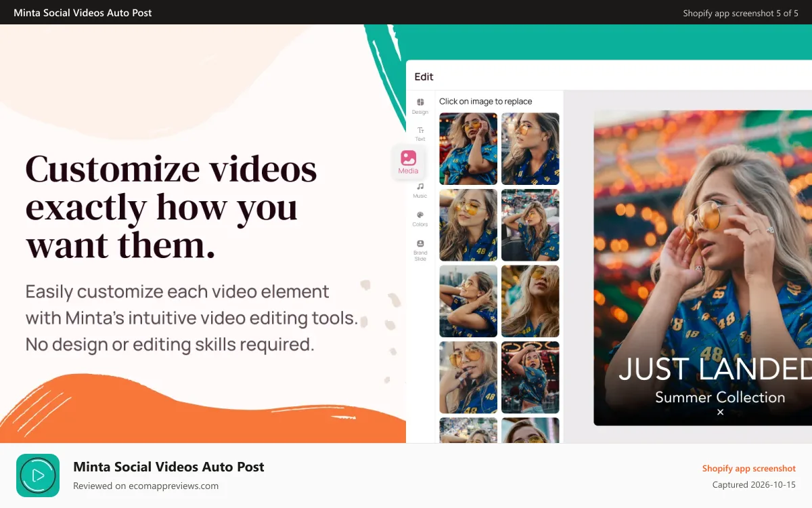This screenshot has height=508, width=812.
Task: Select thumbnail of woman touching lip with finger
Action: (x=468, y=377)
